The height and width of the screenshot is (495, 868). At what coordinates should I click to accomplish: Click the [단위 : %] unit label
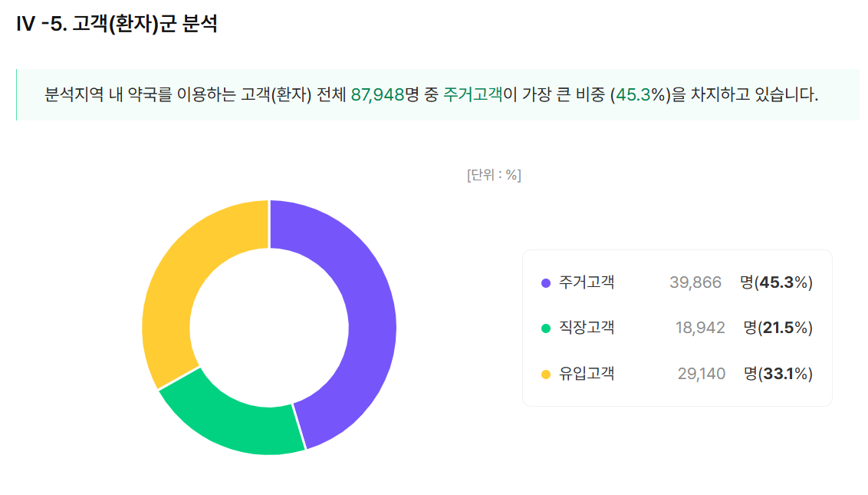[494, 175]
